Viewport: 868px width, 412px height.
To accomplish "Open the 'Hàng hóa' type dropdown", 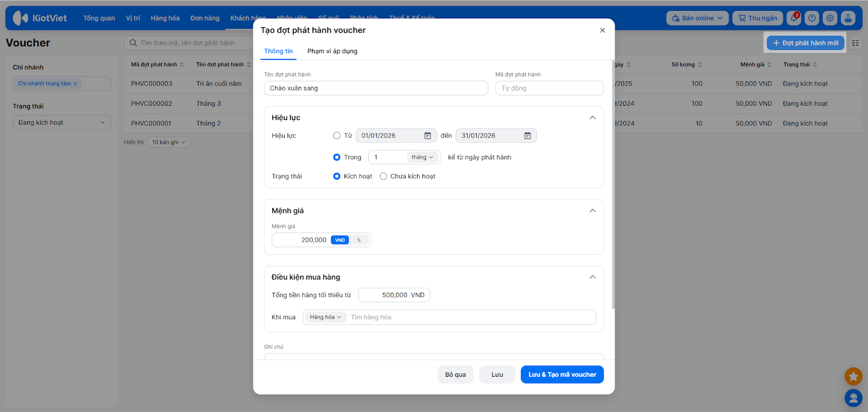I will coord(325,317).
